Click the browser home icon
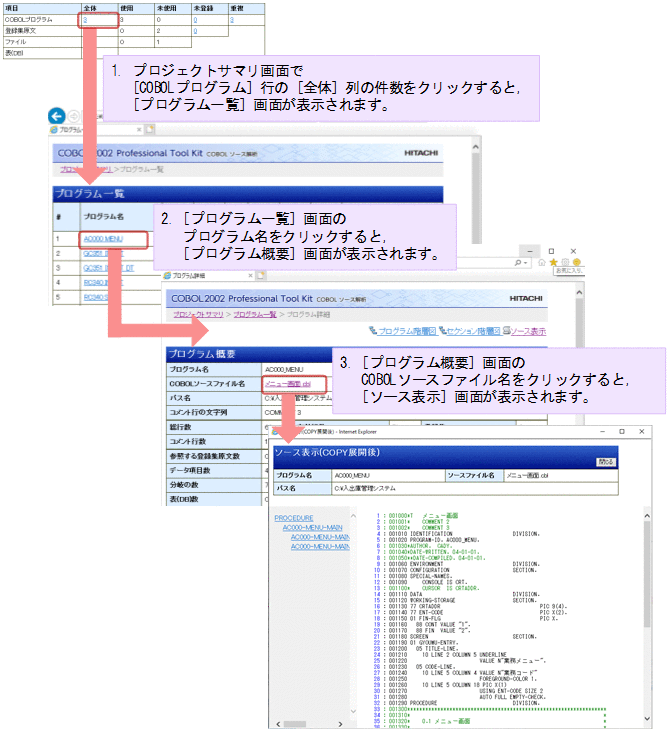The height and width of the screenshot is (731, 668). (542, 262)
